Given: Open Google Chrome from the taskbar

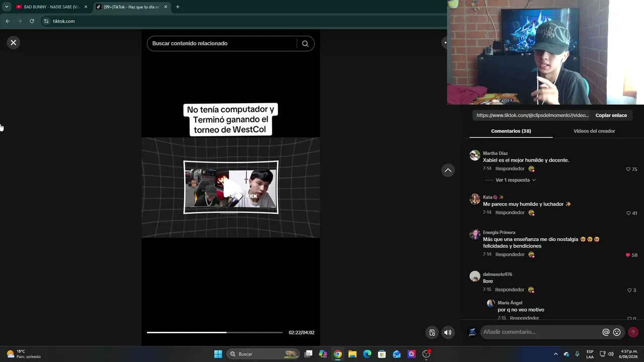Looking at the screenshot, I should point(338,354).
